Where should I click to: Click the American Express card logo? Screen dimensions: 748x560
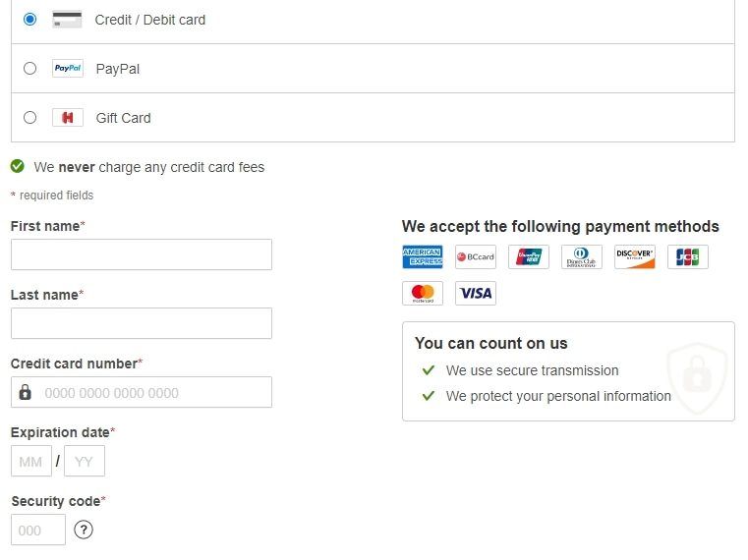click(x=423, y=257)
